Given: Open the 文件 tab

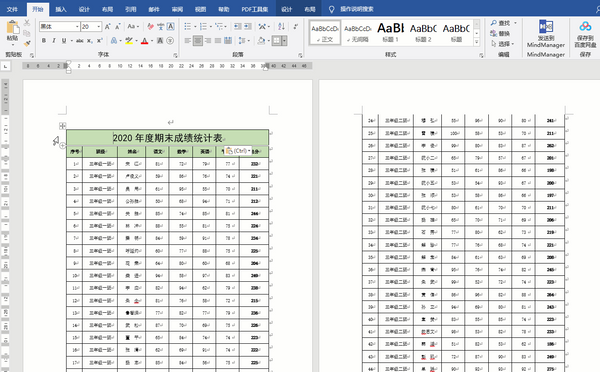Looking at the screenshot, I should pyautogui.click(x=13, y=9).
